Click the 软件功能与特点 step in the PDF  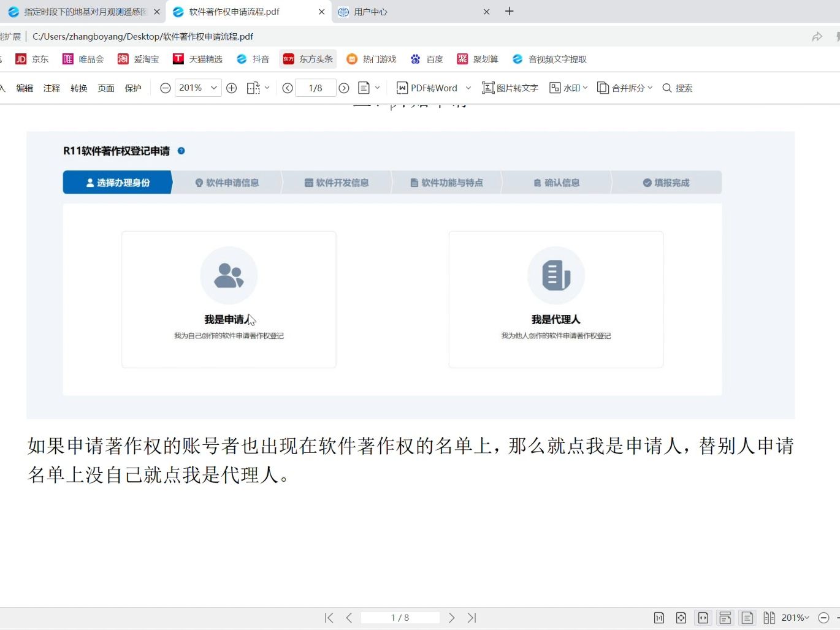pos(446,183)
